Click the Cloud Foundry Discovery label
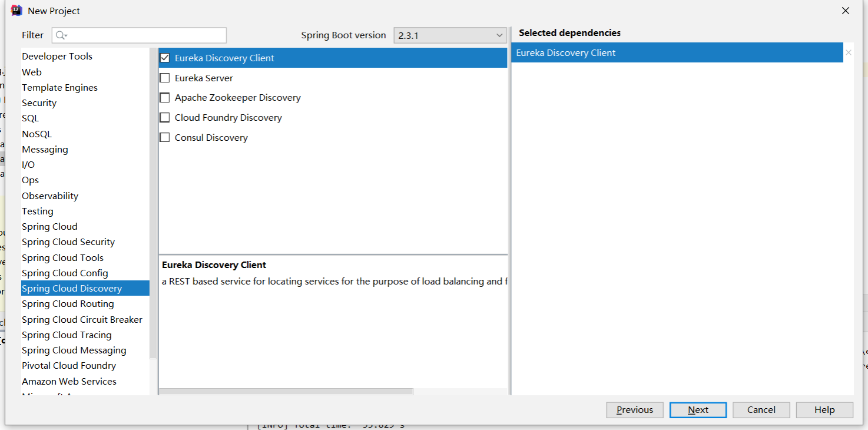The image size is (868, 430). pos(228,118)
